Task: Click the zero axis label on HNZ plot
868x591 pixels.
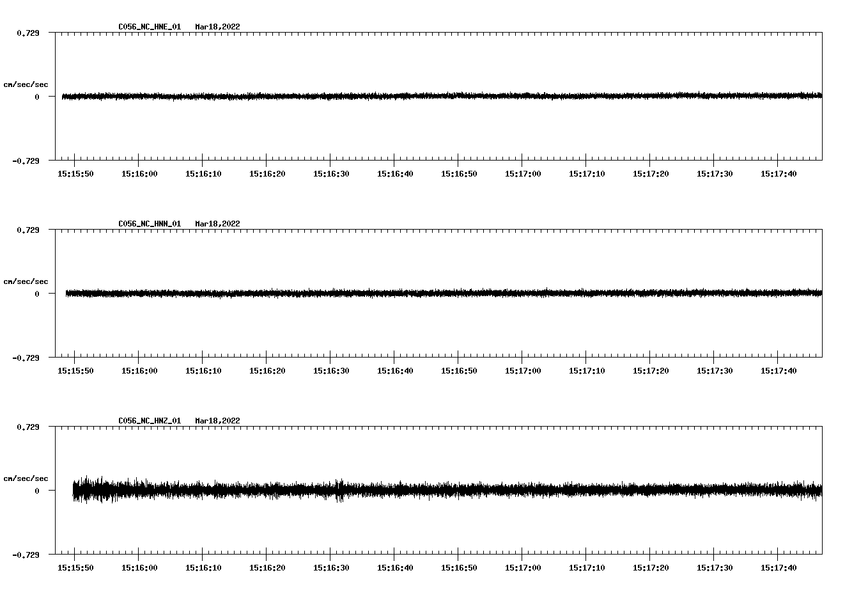Action: (x=37, y=491)
